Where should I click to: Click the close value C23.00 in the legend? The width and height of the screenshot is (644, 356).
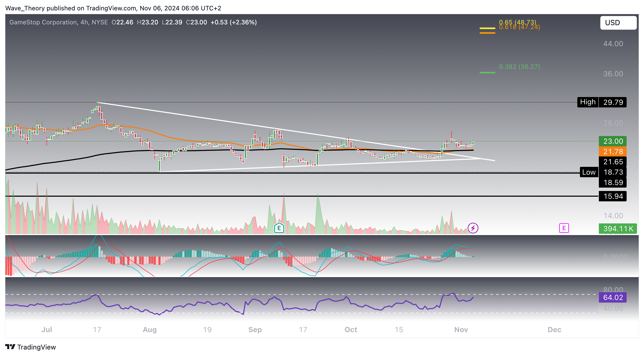click(x=196, y=22)
